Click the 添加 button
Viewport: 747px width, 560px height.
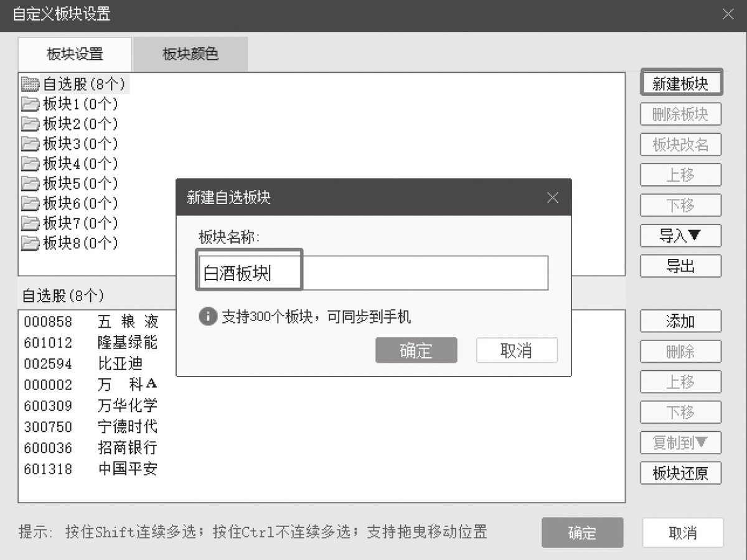pyautogui.click(x=681, y=321)
